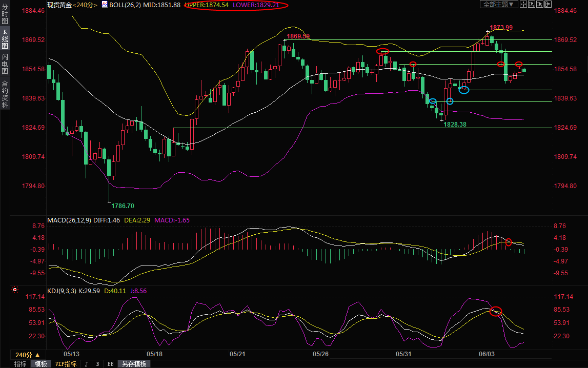Select the B shortcut at bottom bar

pos(97,364)
